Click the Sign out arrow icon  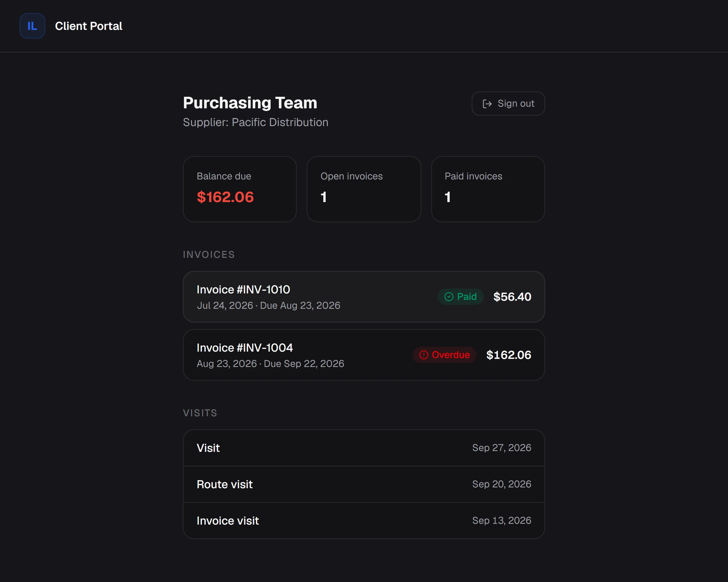coord(487,103)
